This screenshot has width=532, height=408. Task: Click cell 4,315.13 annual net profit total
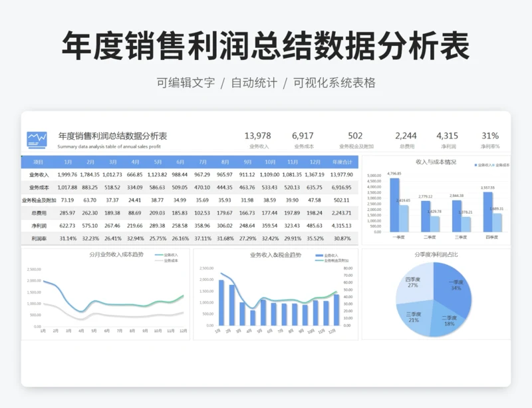(x=342, y=226)
